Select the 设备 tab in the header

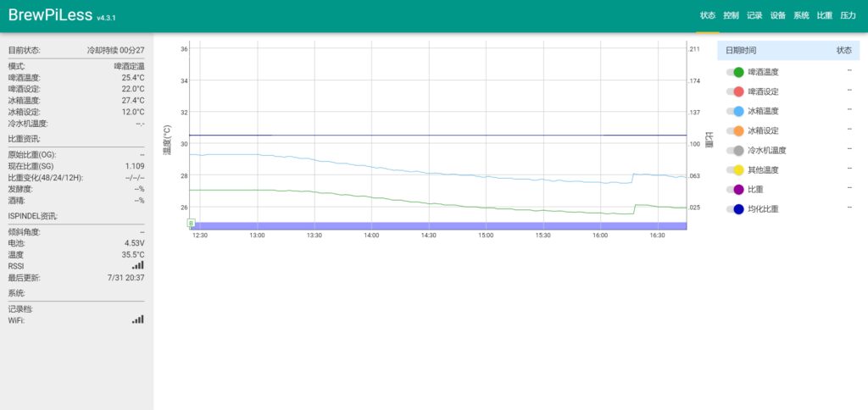[778, 16]
